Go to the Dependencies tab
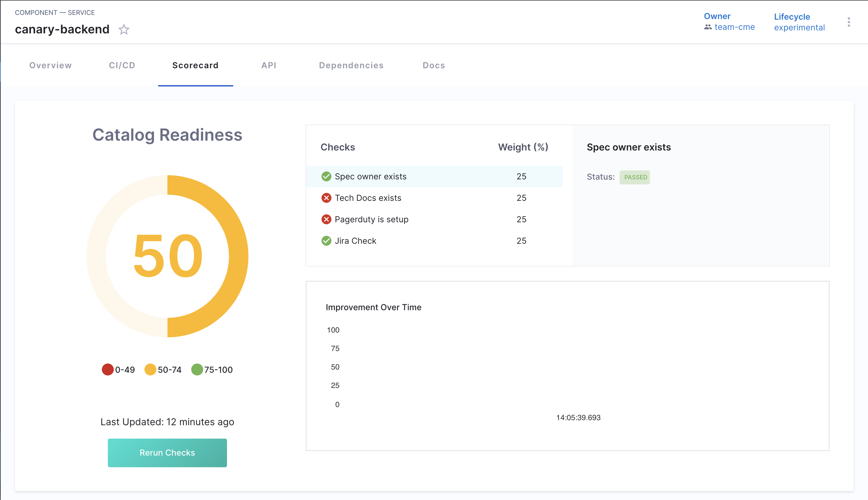Viewport: 868px width, 500px height. click(x=351, y=65)
